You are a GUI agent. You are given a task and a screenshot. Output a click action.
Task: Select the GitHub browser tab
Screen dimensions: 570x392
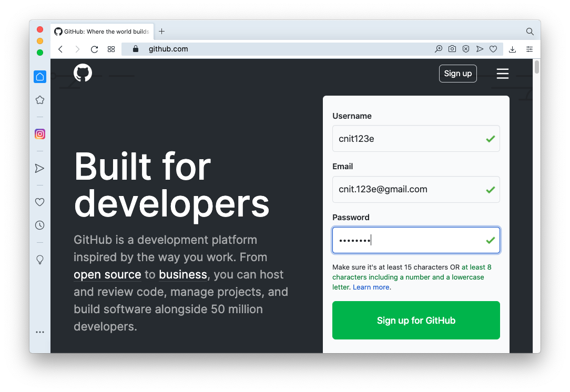click(103, 32)
